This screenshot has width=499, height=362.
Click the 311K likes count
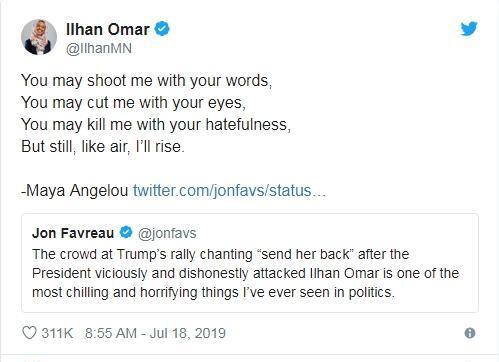(x=57, y=333)
